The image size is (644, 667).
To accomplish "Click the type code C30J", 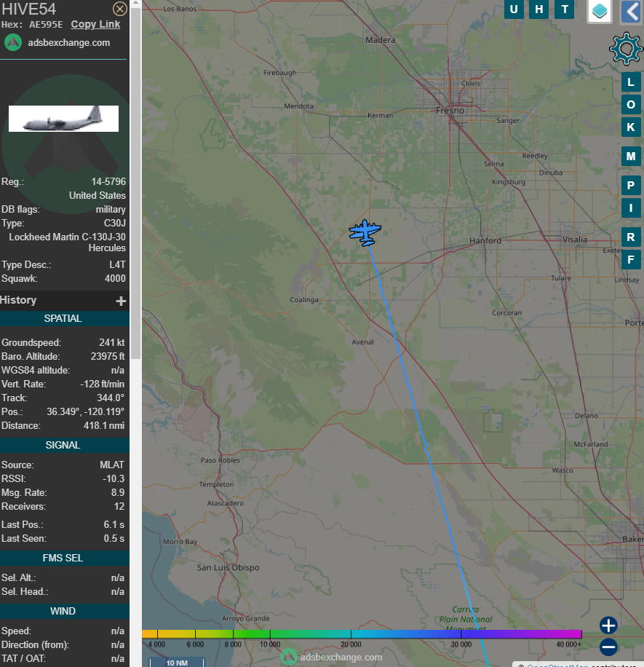I will tap(115, 223).
